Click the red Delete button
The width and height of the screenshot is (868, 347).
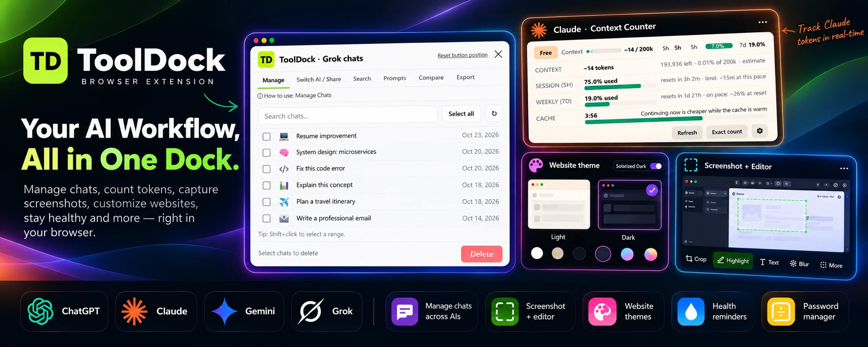(x=481, y=254)
